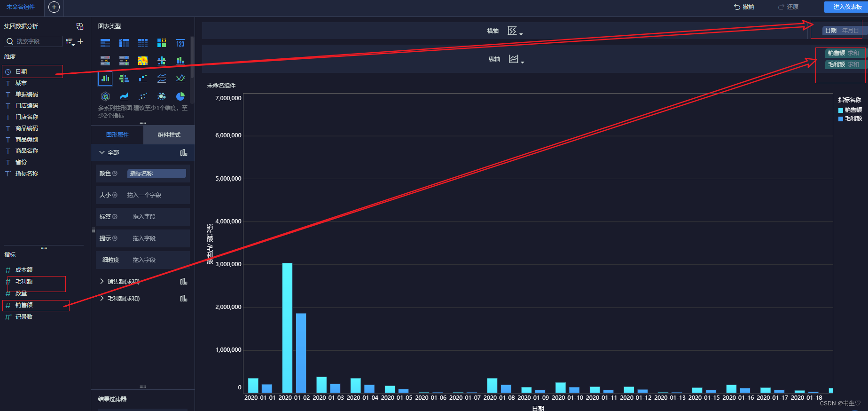The width and height of the screenshot is (868, 411).
Task: Select the 123 KPI card chart type
Action: click(180, 43)
